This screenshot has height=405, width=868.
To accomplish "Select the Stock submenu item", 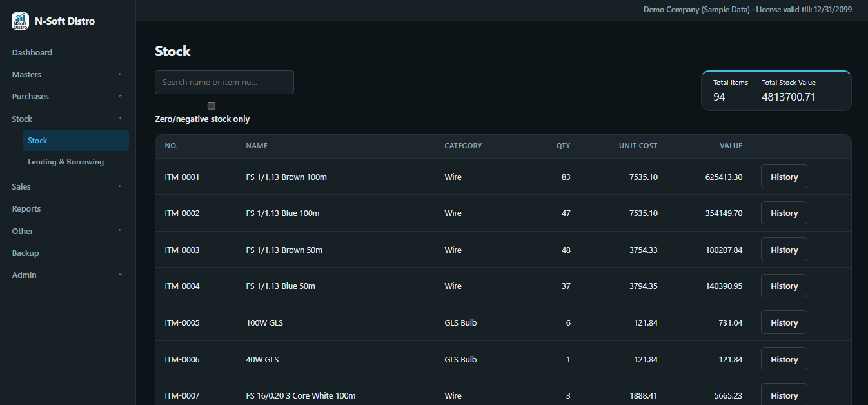I will click(75, 141).
